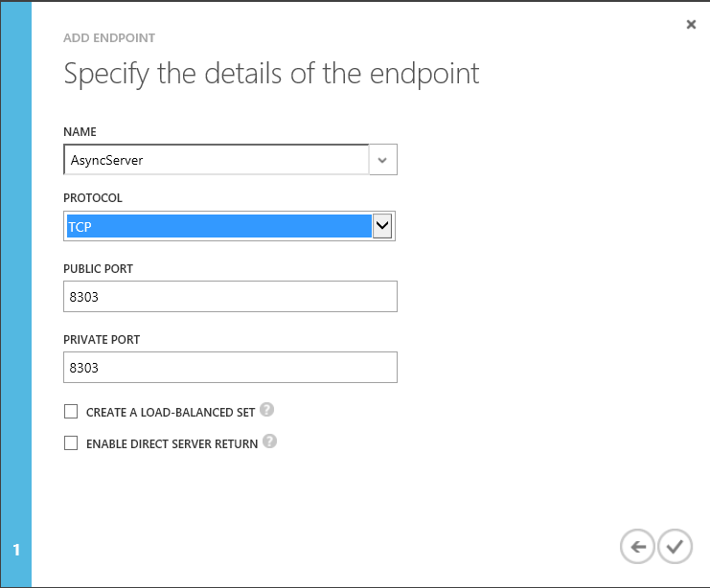Image resolution: width=710 pixels, height=588 pixels.
Task: Close the Add Endpoint dialog
Action: click(691, 25)
